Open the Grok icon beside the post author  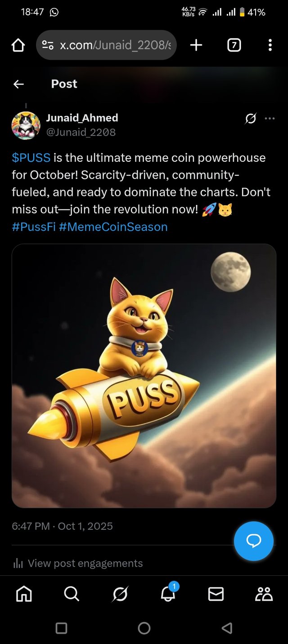[x=251, y=119]
